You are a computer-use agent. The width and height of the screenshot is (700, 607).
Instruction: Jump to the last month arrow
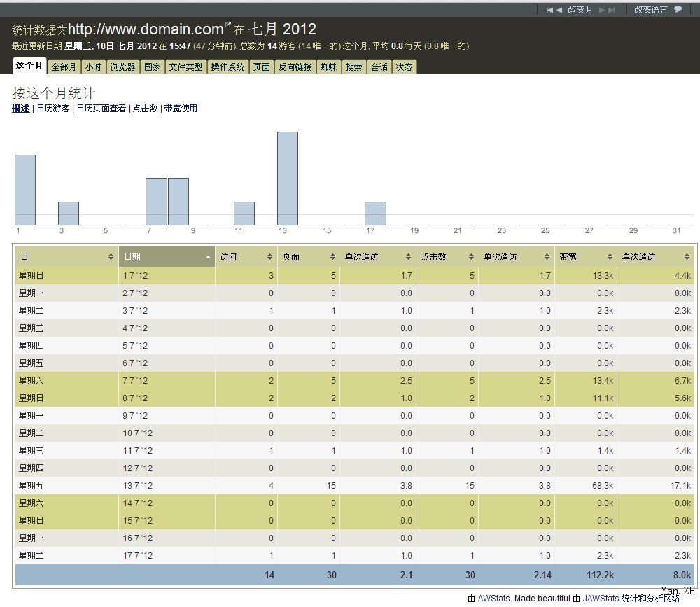(611, 10)
